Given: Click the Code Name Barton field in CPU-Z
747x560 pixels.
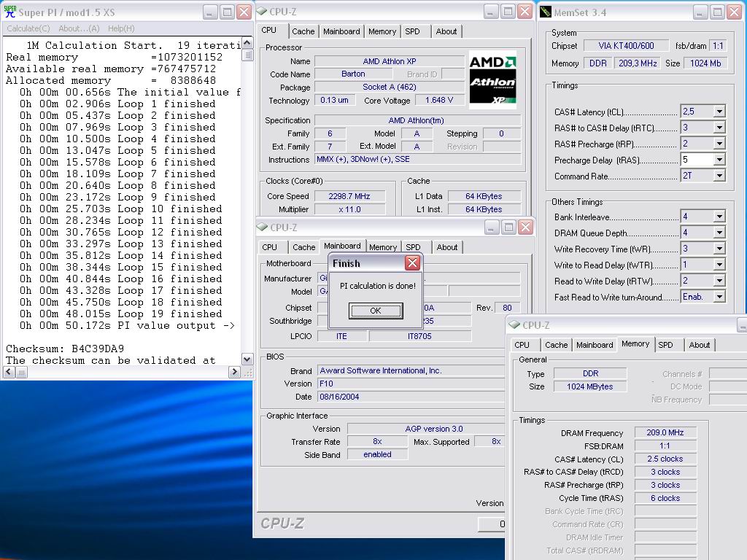Looking at the screenshot, I should click(353, 74).
